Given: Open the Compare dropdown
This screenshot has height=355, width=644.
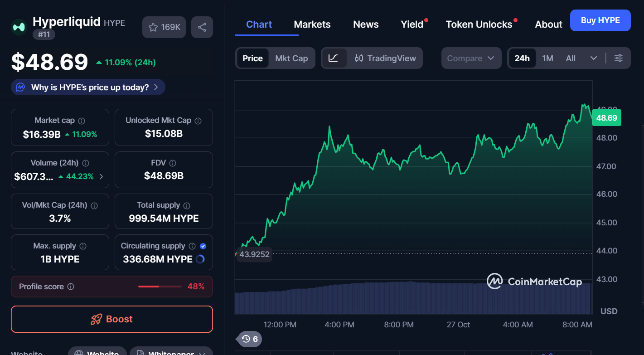Looking at the screenshot, I should 471,58.
